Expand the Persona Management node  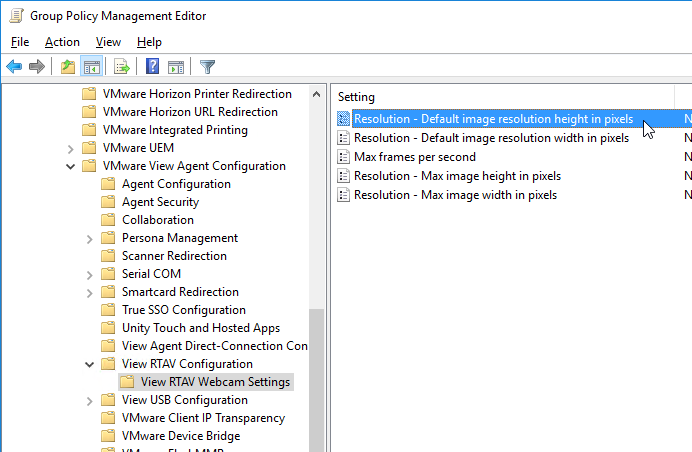click(x=90, y=239)
